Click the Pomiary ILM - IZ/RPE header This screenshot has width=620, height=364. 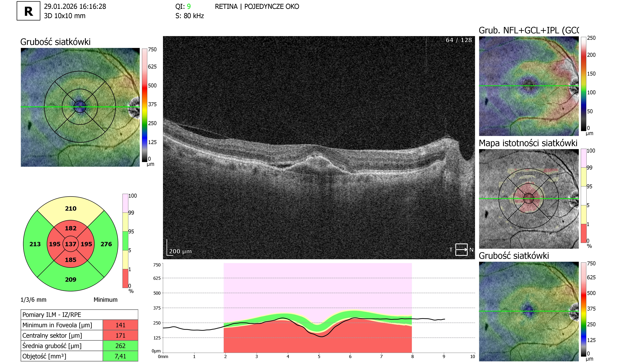coord(79,315)
